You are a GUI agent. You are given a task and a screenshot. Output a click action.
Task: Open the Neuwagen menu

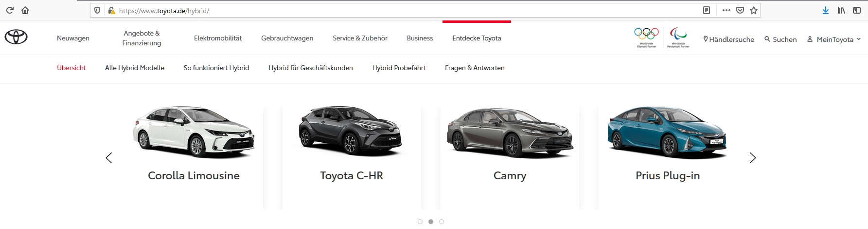[x=73, y=38]
